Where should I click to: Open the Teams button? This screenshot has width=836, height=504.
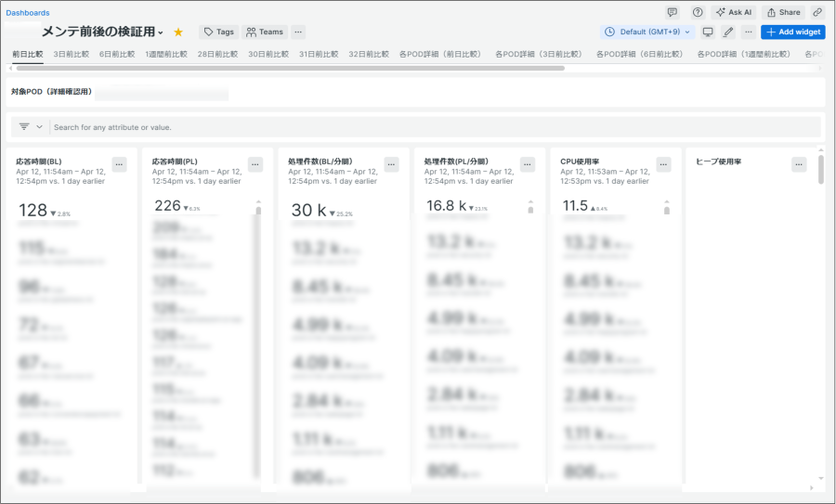click(x=265, y=32)
